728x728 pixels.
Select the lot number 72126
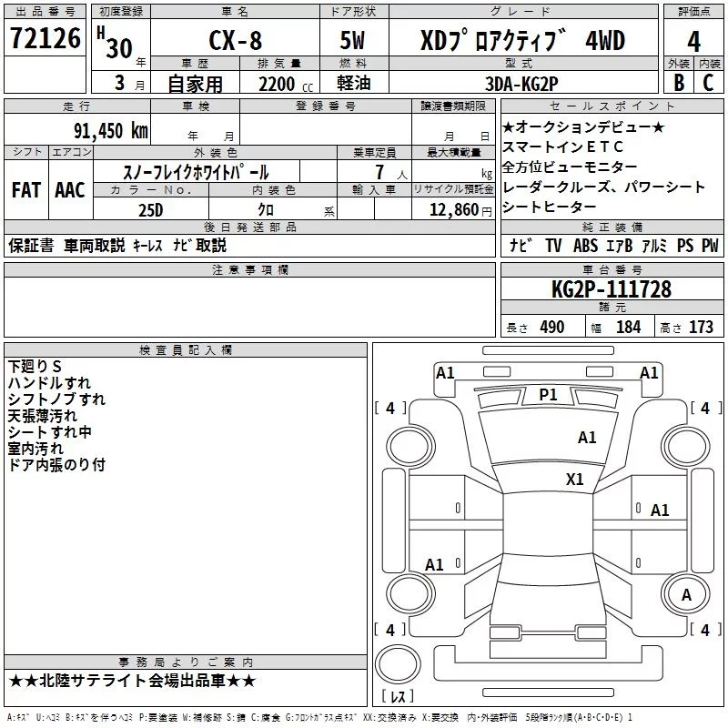(45, 38)
